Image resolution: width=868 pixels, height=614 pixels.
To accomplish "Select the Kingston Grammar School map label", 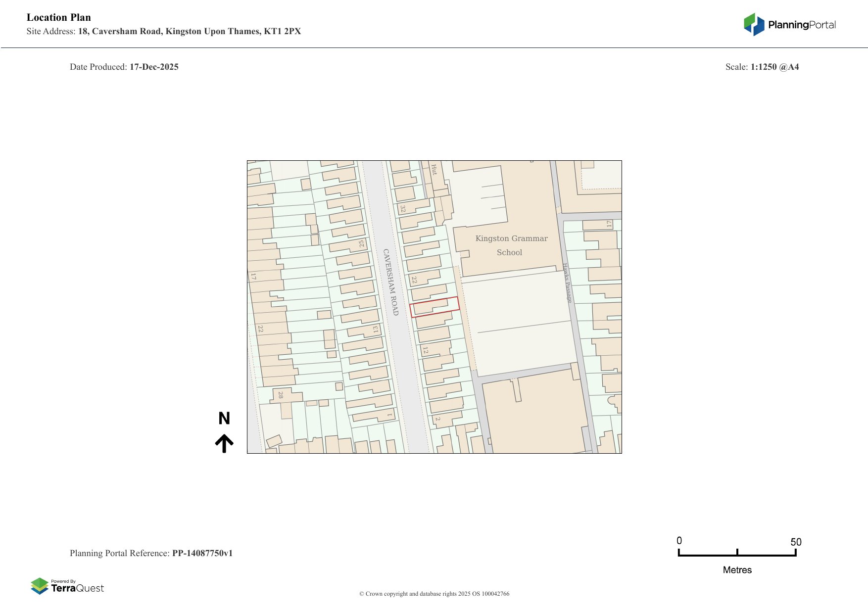I will coord(511,245).
